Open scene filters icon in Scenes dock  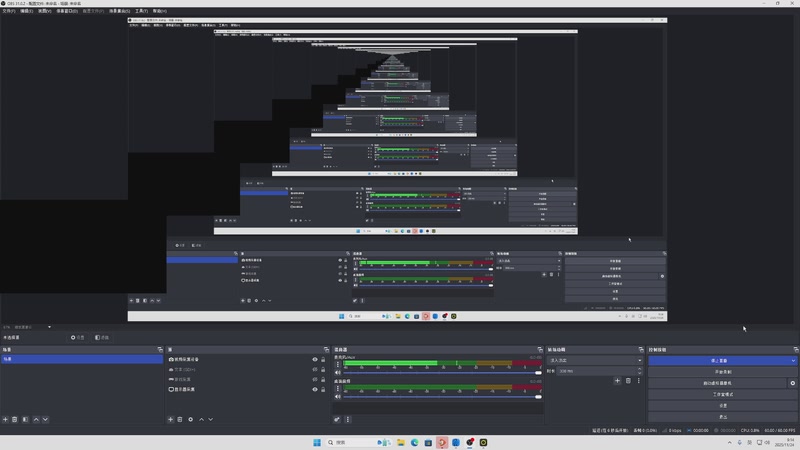[x=25, y=419]
